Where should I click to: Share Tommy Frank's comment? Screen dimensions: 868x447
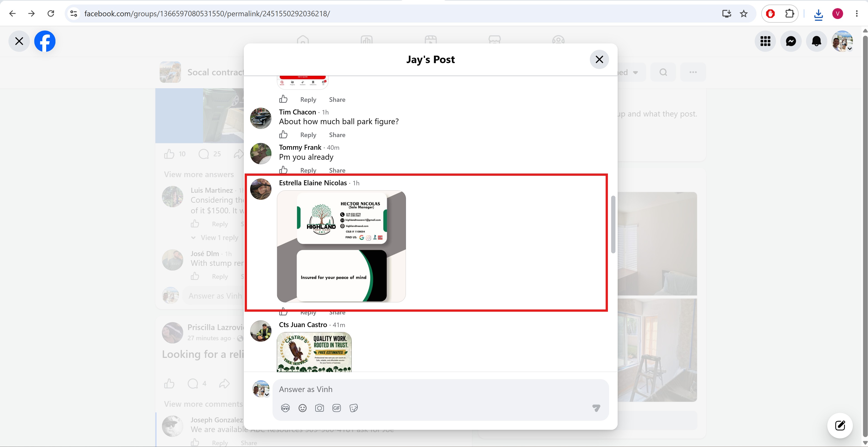pyautogui.click(x=337, y=170)
